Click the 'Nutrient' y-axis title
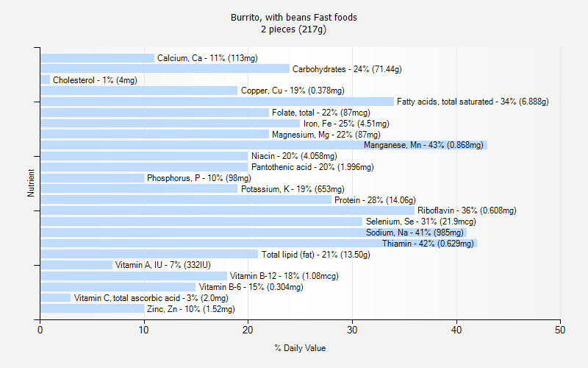588x368 pixels. 31,183
